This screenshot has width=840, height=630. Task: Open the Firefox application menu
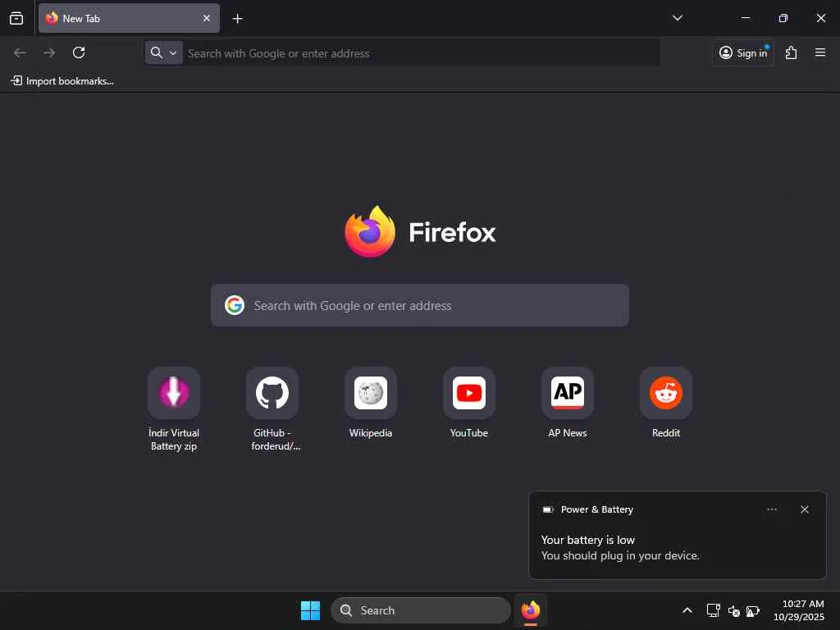820,52
